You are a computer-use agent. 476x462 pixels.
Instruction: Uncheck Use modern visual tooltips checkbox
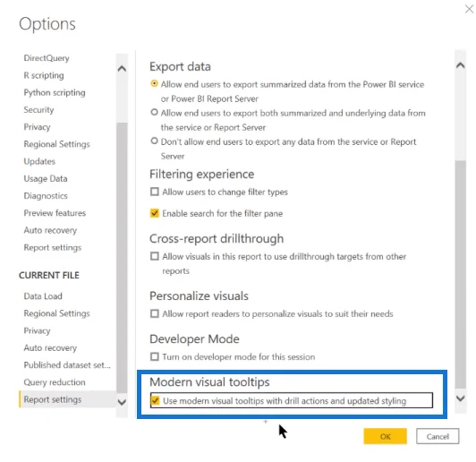coord(155,400)
